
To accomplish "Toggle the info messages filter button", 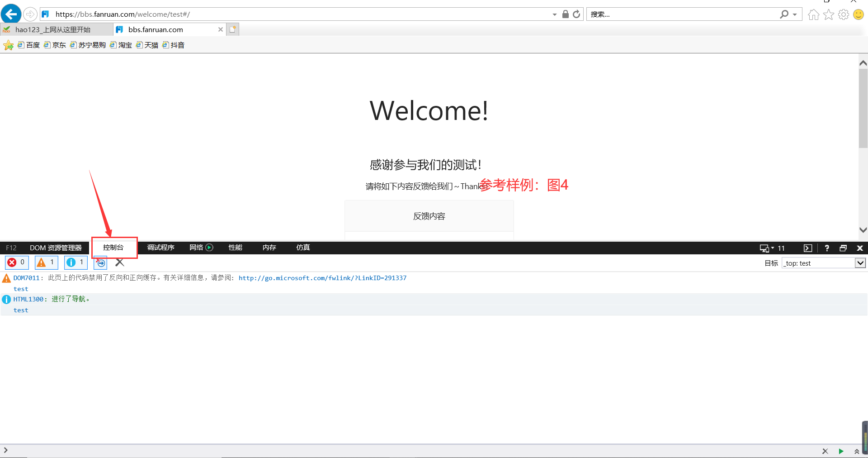I will point(76,262).
